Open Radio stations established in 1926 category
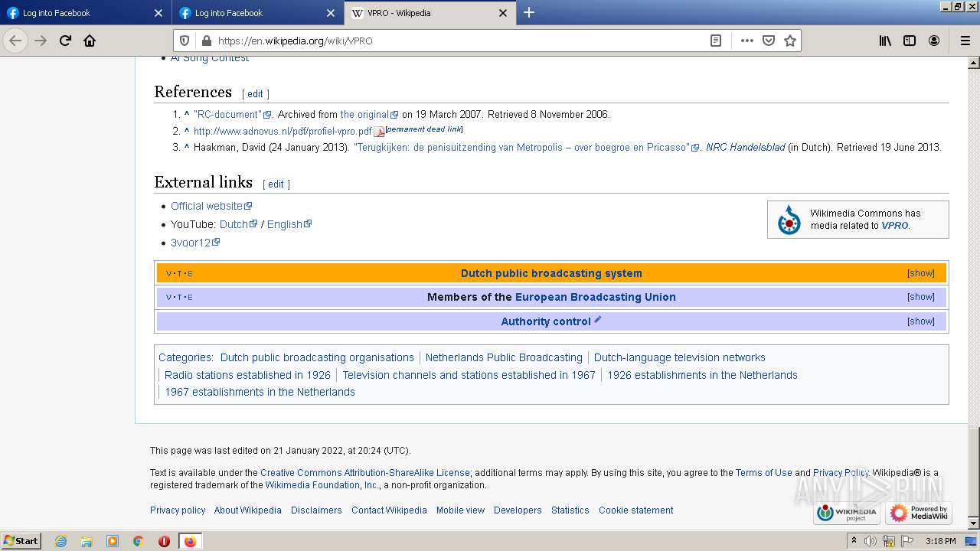Image resolution: width=980 pixels, height=551 pixels. coord(247,375)
